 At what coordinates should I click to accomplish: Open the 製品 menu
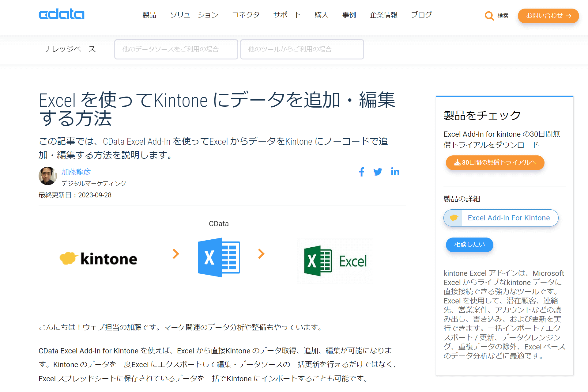149,15
